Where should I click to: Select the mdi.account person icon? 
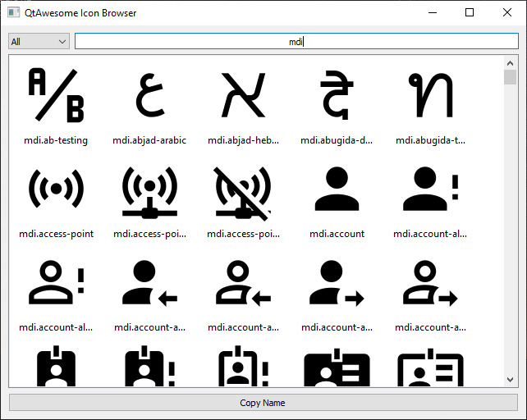(337, 189)
